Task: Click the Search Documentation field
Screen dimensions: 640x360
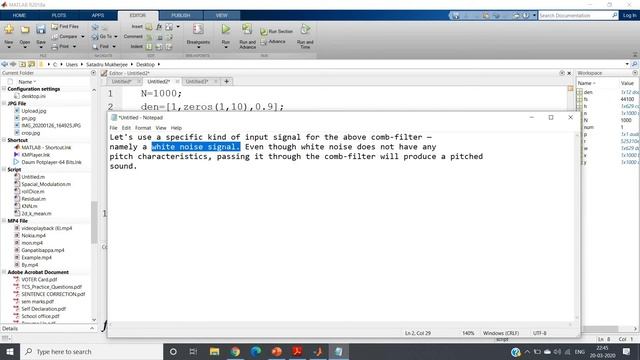Action: [x=576, y=16]
